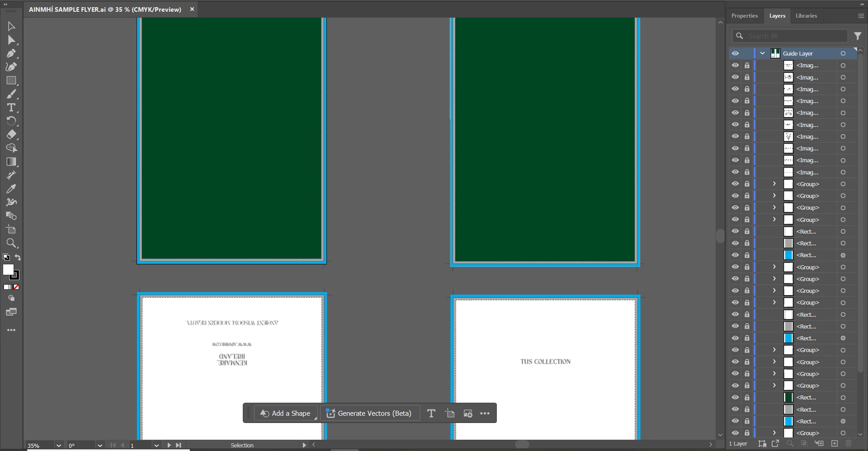Select AINMHÍ SAMPLE FLYER.ai document tab
The width and height of the screenshot is (868, 451).
(x=105, y=9)
